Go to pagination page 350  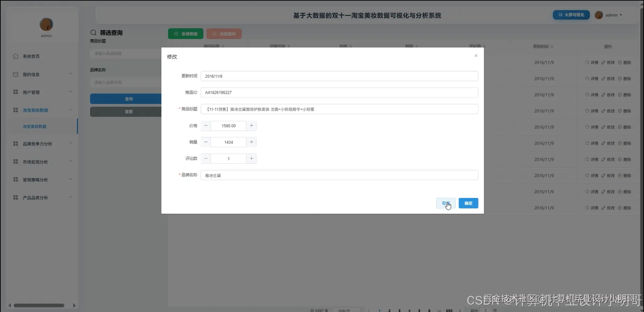(449, 310)
